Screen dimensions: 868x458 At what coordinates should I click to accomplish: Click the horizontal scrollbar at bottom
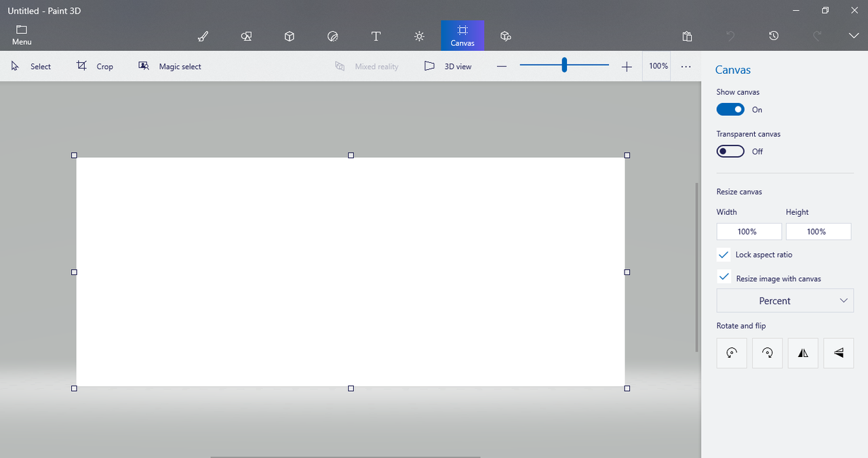click(x=346, y=457)
